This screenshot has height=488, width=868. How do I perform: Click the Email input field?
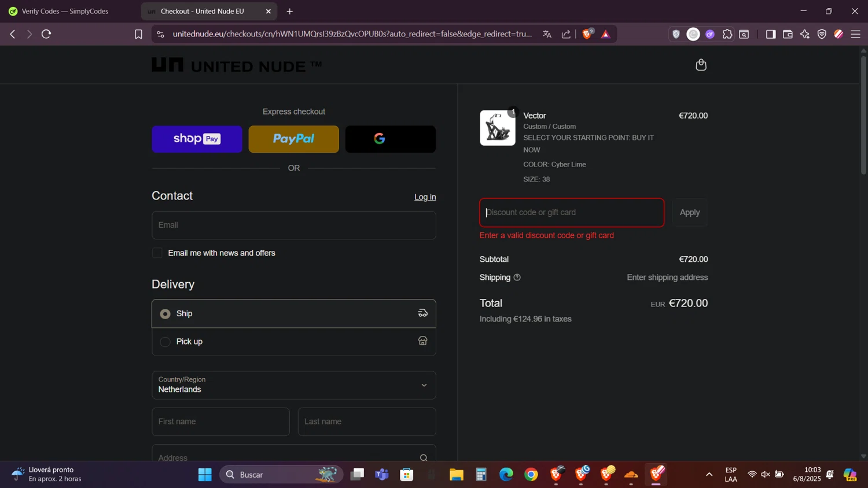click(293, 225)
